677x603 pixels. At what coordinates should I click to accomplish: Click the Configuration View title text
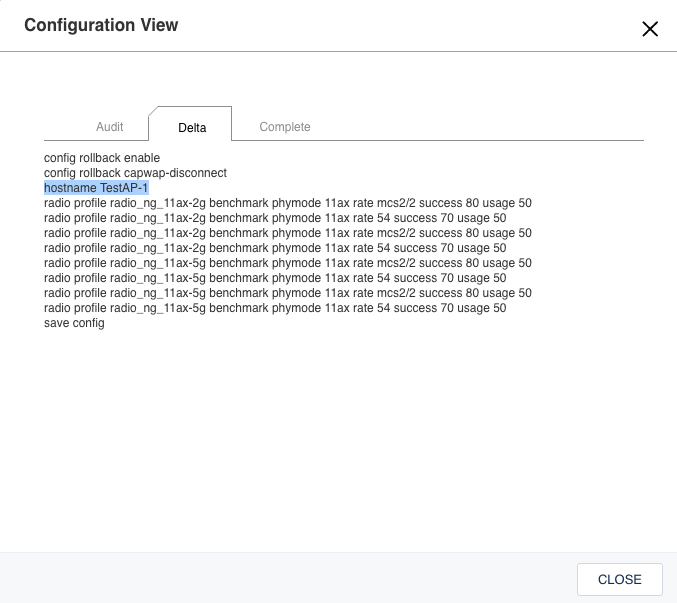point(101,25)
